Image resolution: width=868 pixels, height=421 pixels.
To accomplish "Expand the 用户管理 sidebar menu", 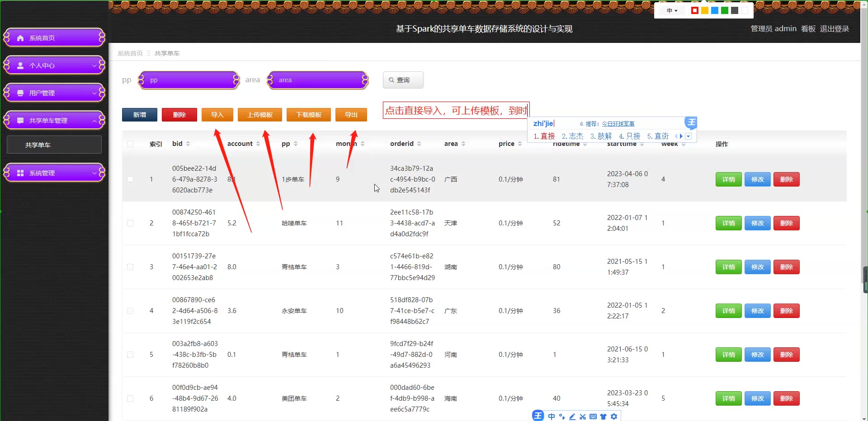I will pyautogui.click(x=54, y=93).
